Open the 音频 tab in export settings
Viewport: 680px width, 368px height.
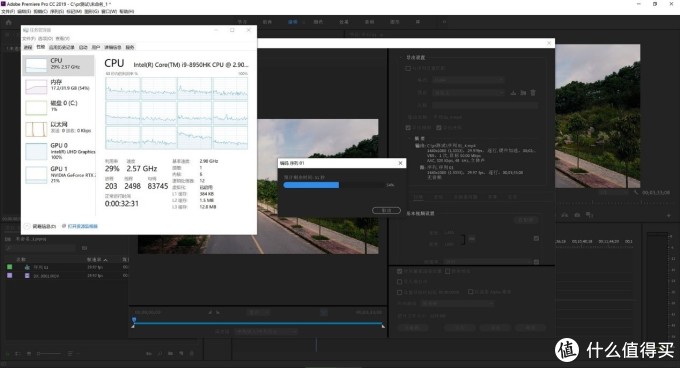(438, 197)
